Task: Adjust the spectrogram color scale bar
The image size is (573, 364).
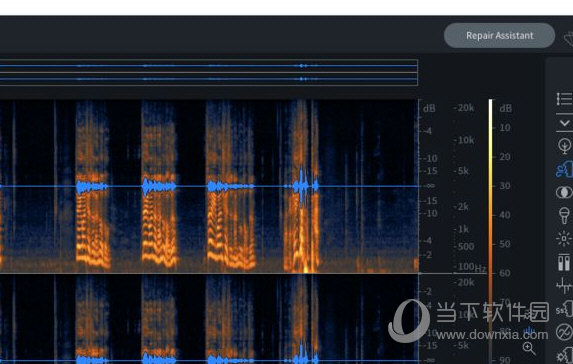Action: [490, 231]
